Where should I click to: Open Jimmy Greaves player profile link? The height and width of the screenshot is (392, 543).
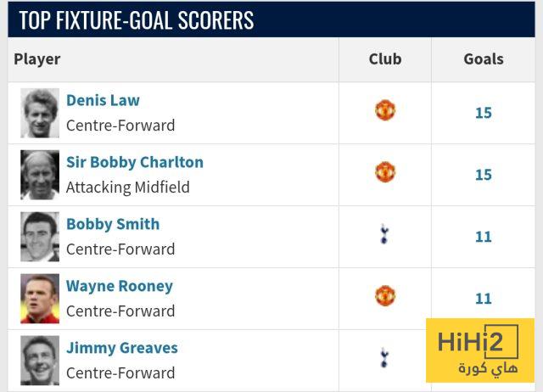pyautogui.click(x=121, y=348)
